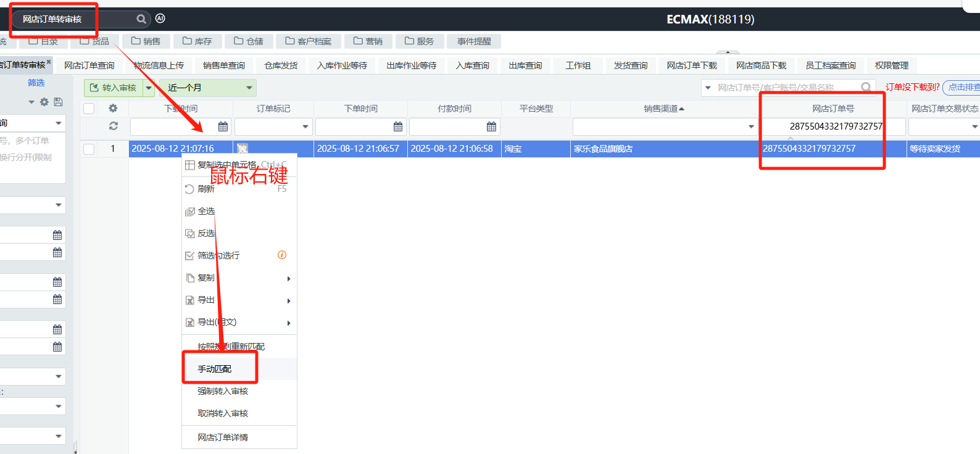Click info icon next to 筛选勾选行
The height and width of the screenshot is (454, 980).
point(282,255)
